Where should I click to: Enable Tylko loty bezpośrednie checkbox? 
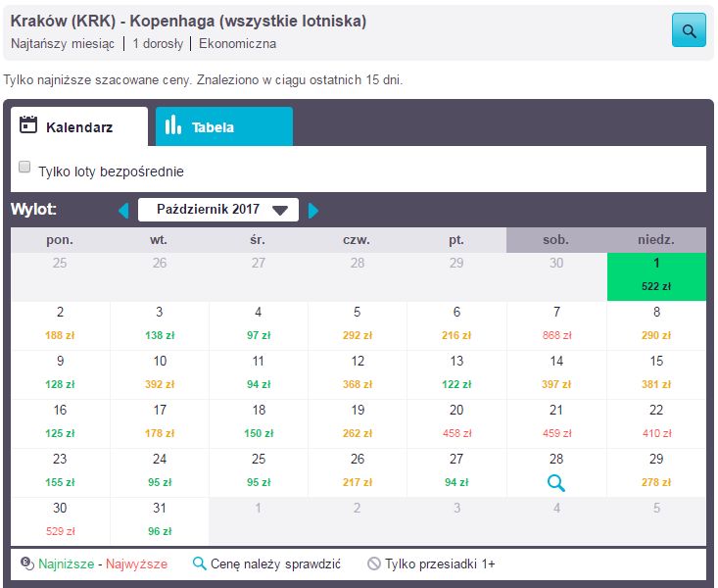(24, 168)
